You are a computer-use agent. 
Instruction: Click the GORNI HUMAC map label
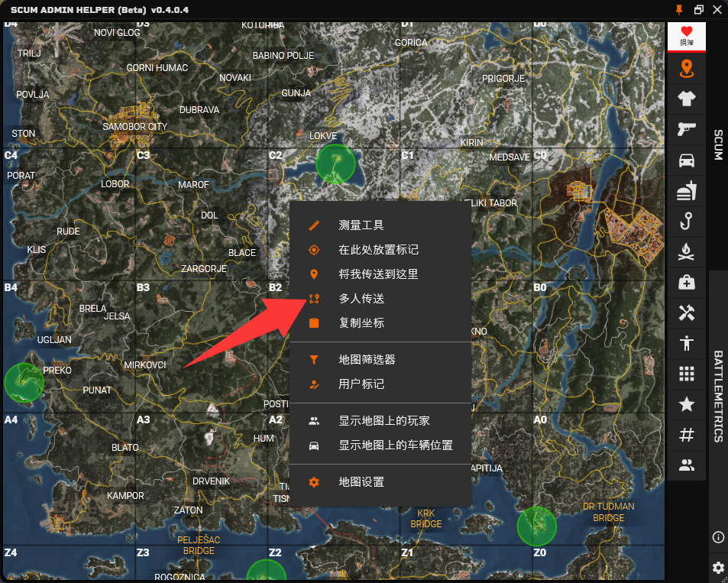point(157,68)
